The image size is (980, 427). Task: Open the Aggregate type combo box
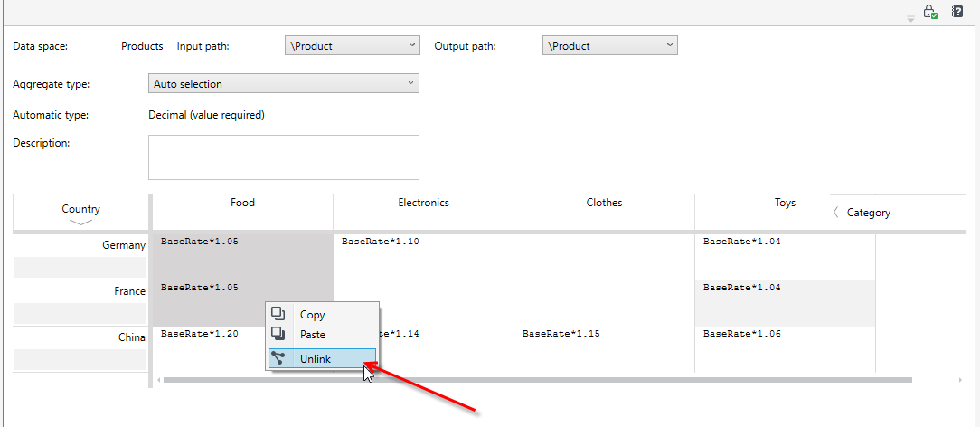(x=284, y=84)
